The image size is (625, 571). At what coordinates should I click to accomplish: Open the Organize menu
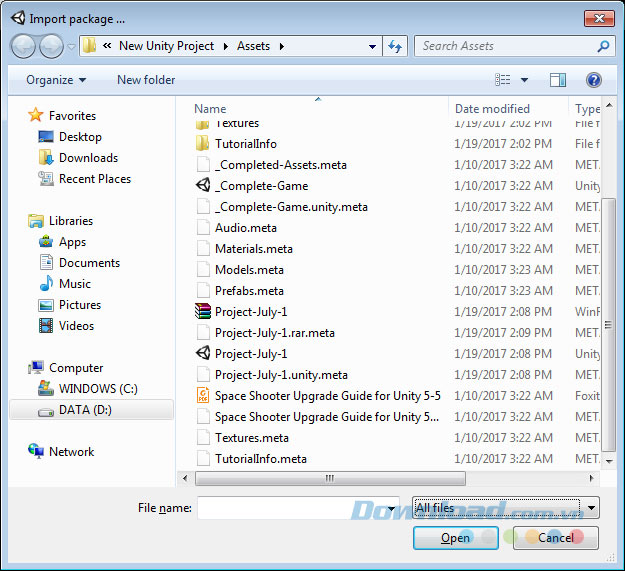(56, 80)
